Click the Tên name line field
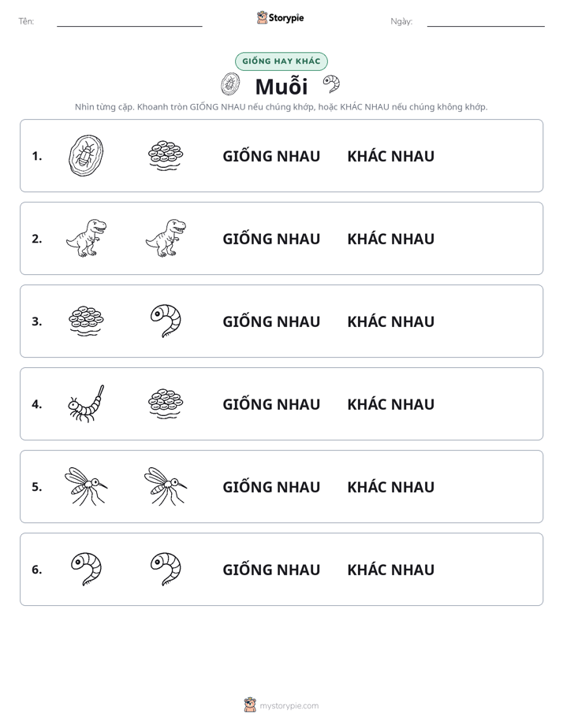Image resolution: width=563 pixels, height=728 pixels. 129,21
